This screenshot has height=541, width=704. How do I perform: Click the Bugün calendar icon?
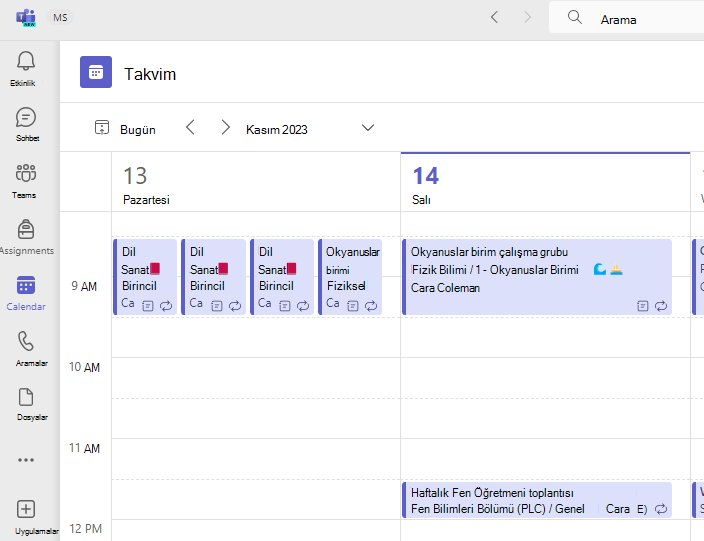(102, 128)
